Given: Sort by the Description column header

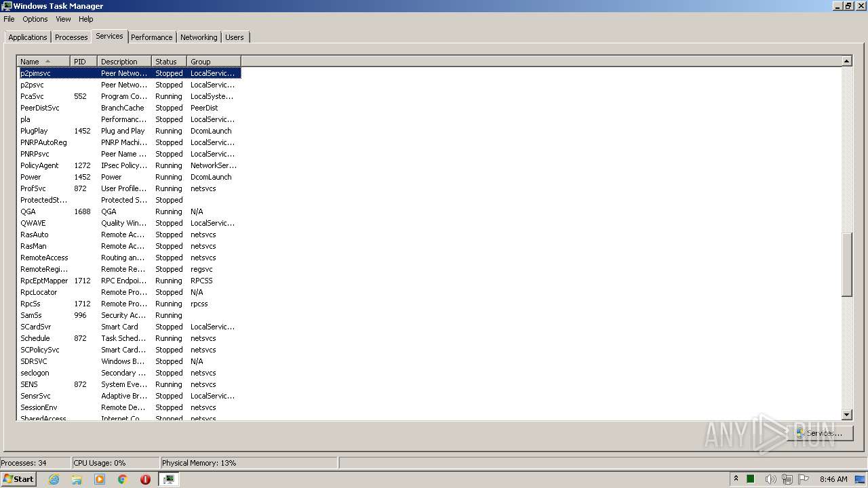Looking at the screenshot, I should (124, 62).
